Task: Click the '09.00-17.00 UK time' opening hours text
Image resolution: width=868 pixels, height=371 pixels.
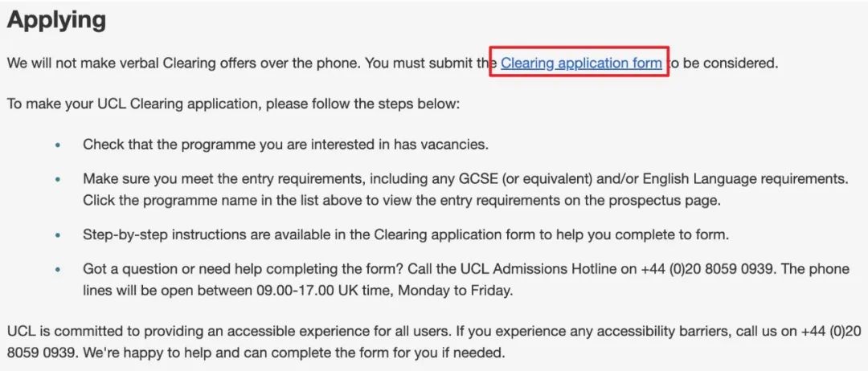Action: (323, 291)
